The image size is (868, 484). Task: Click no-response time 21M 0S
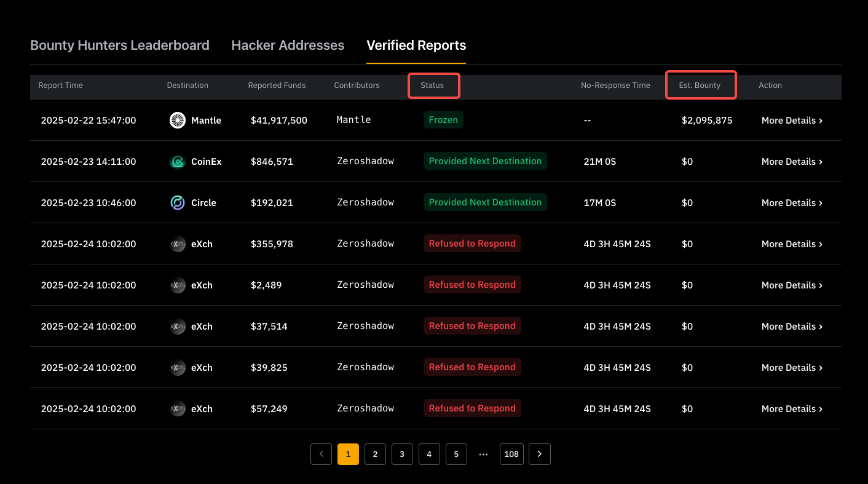coord(600,162)
